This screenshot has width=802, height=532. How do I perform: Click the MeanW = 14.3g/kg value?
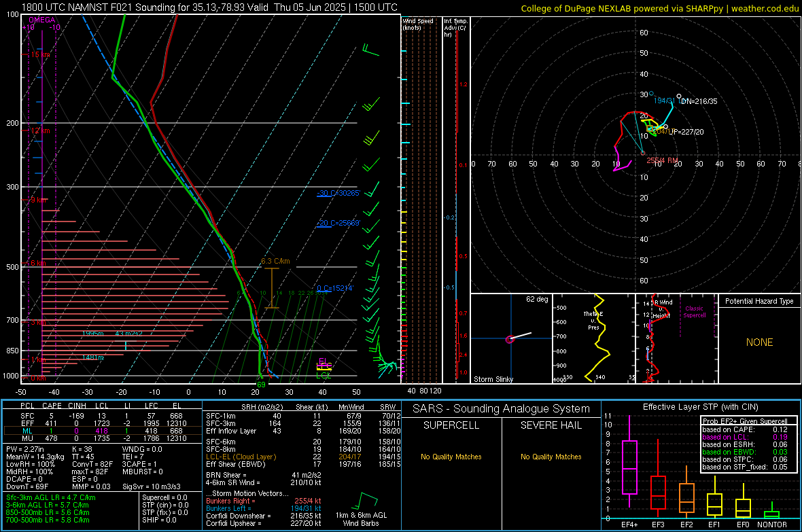(x=35, y=457)
